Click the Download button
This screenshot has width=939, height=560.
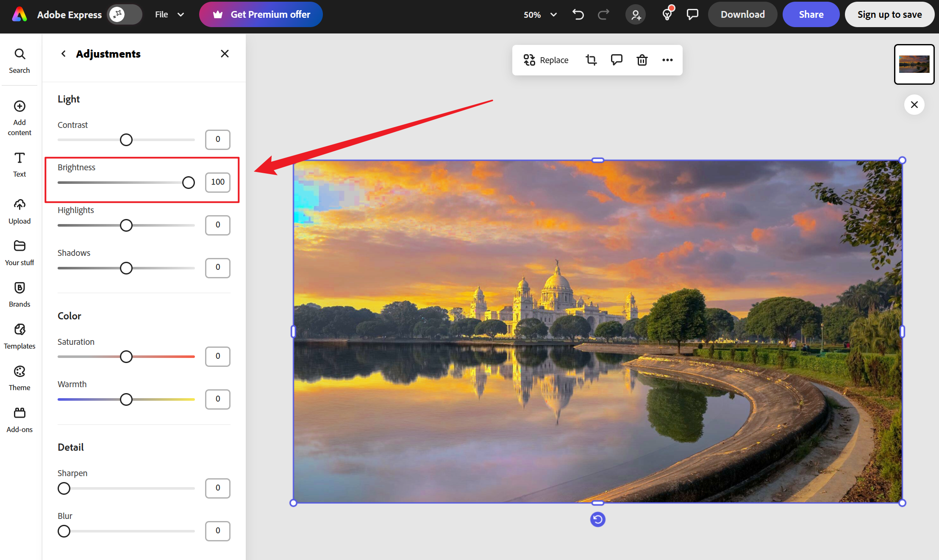(x=742, y=14)
